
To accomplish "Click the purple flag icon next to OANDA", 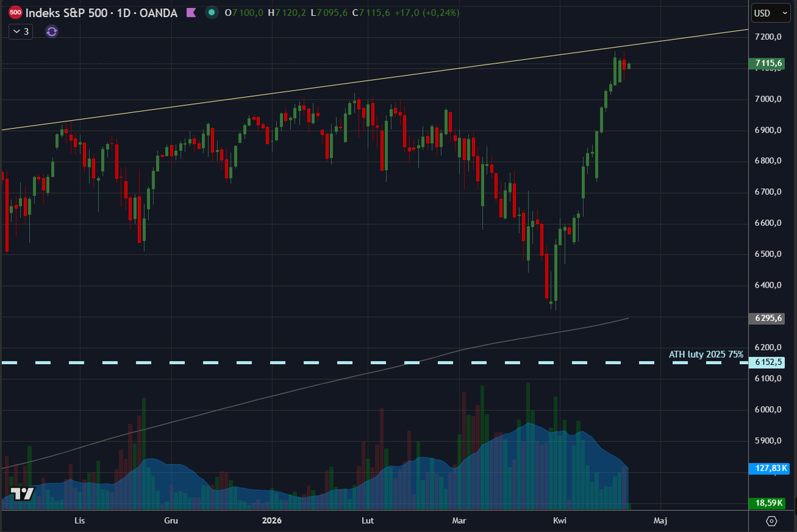I will [x=191, y=12].
